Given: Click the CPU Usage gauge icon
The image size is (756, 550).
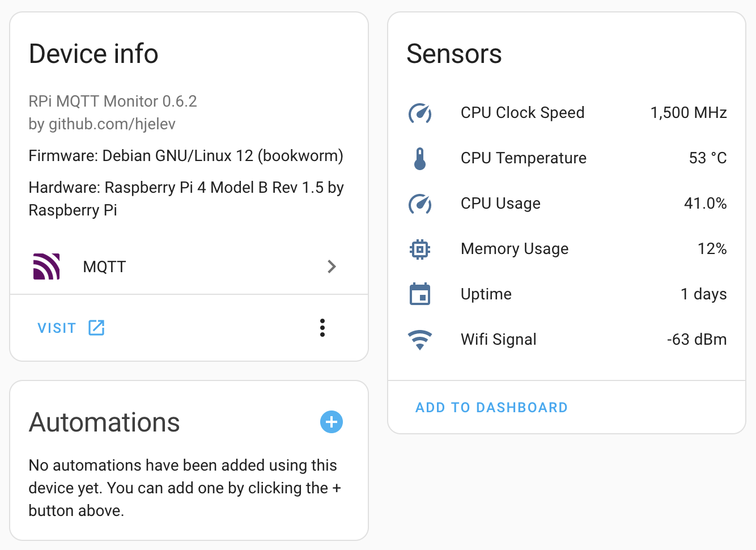Looking at the screenshot, I should pos(420,204).
